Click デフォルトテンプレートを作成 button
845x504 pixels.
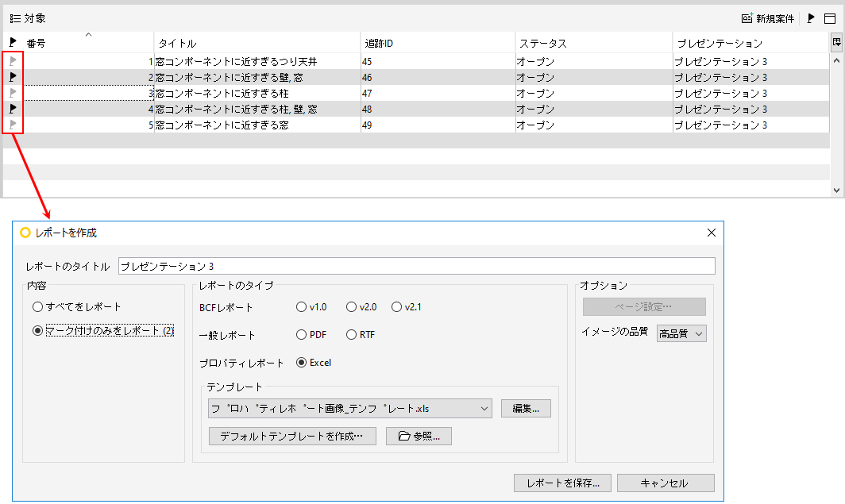coord(292,437)
